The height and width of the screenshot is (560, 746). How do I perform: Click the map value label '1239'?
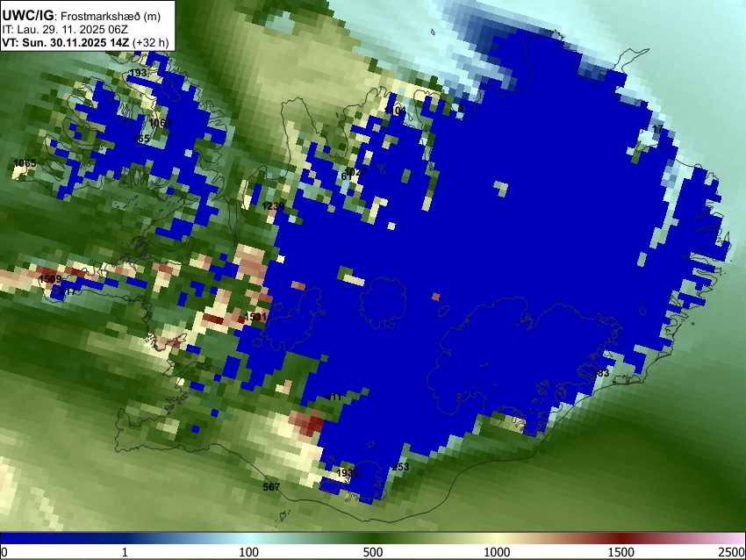pyautogui.click(x=274, y=206)
